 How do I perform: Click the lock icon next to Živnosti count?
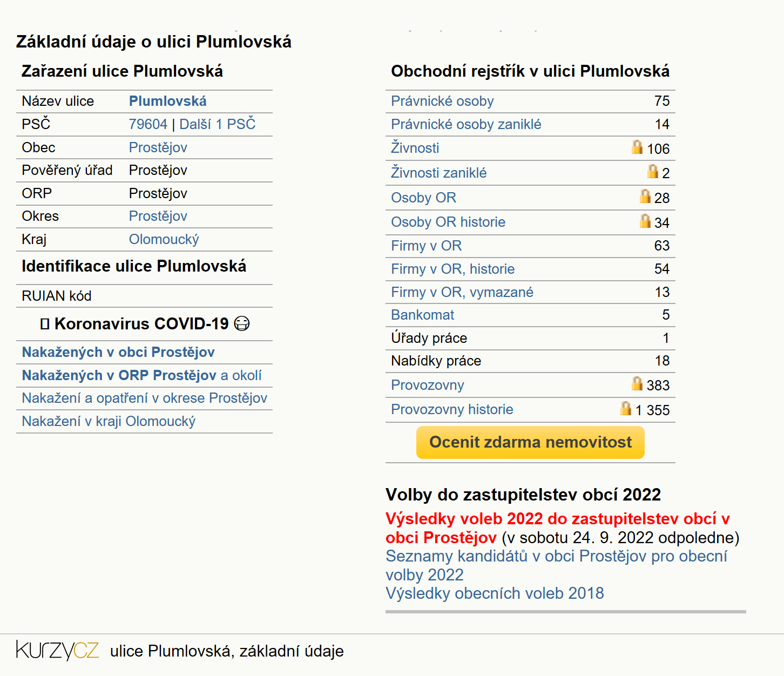click(637, 147)
